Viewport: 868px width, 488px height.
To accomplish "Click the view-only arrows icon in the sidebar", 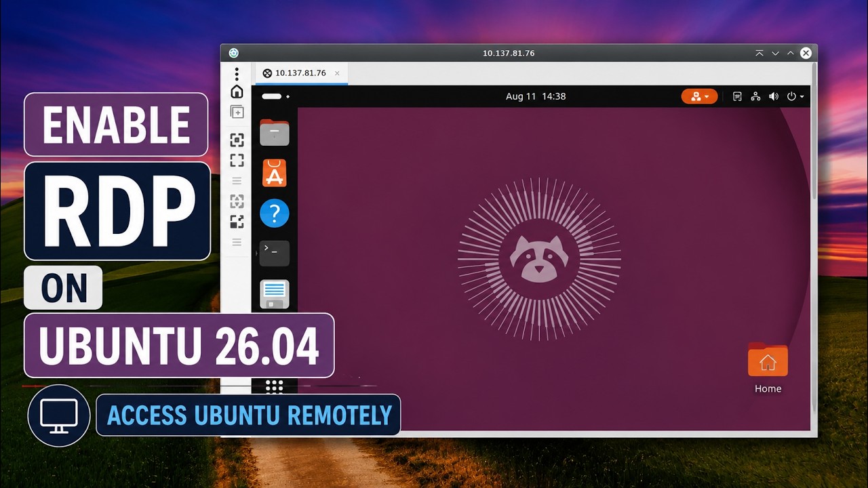I will click(x=237, y=201).
